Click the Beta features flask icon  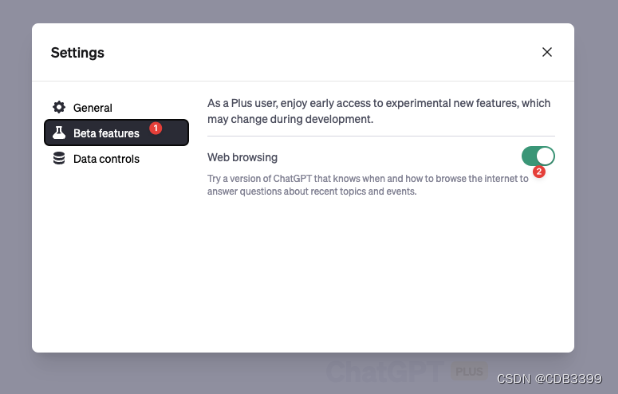click(x=59, y=133)
